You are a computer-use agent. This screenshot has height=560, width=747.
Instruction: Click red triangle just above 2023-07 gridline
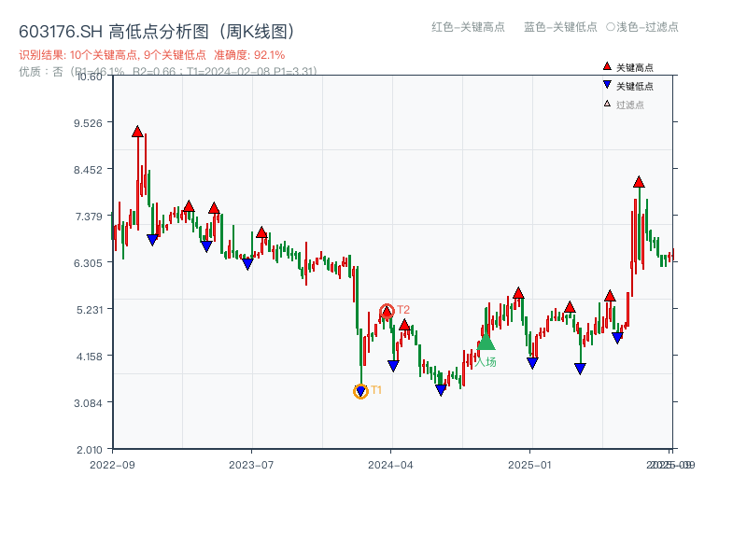(x=261, y=232)
